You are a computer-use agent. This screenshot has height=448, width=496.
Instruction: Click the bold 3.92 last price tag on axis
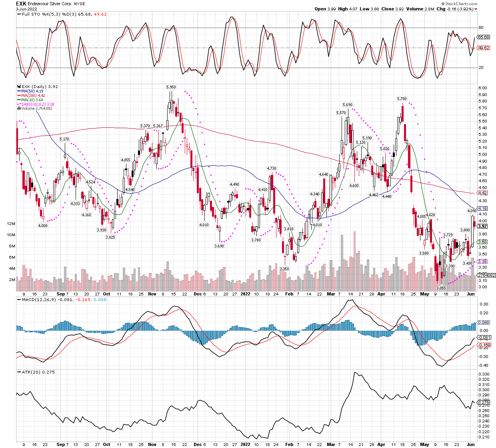(482, 226)
